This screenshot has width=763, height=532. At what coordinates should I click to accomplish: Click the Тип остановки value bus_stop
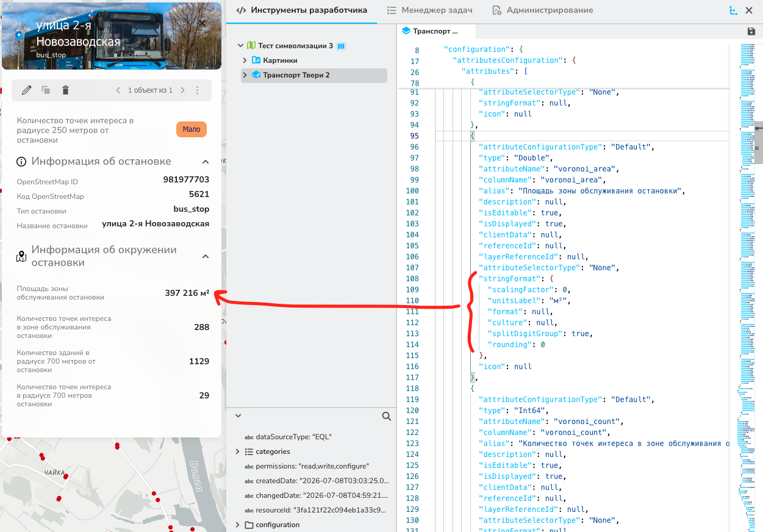coord(192,209)
